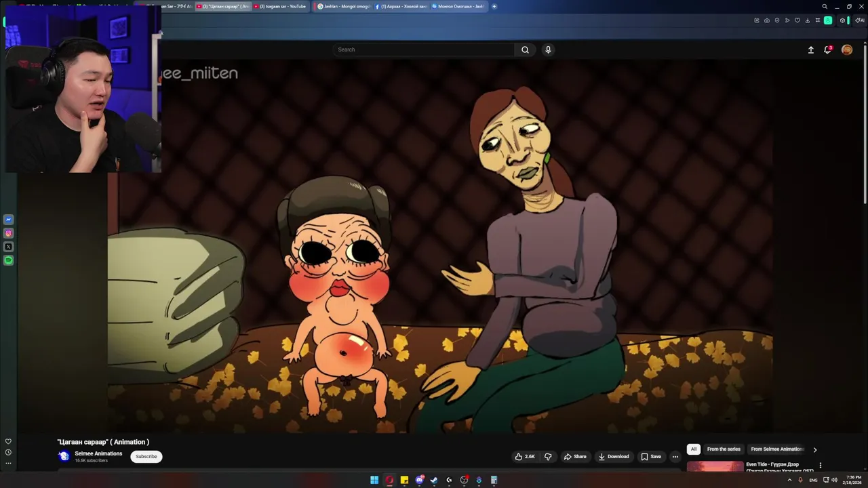Viewport: 868px width, 488px height.
Task: Click the green GX toolbar button
Action: point(828,20)
